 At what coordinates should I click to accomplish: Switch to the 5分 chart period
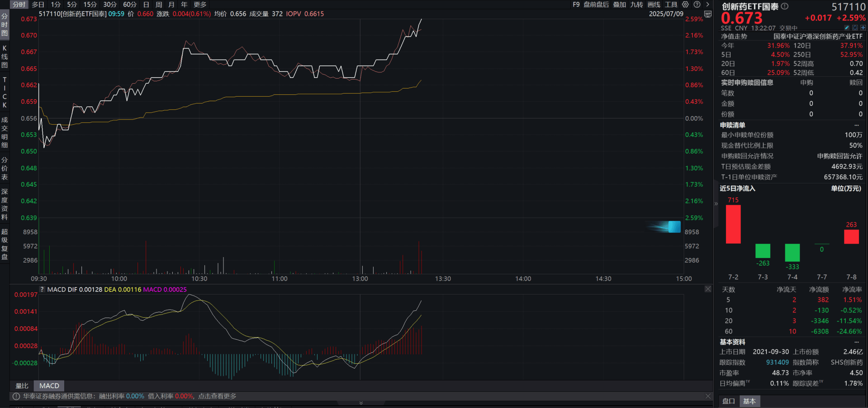[x=72, y=5]
